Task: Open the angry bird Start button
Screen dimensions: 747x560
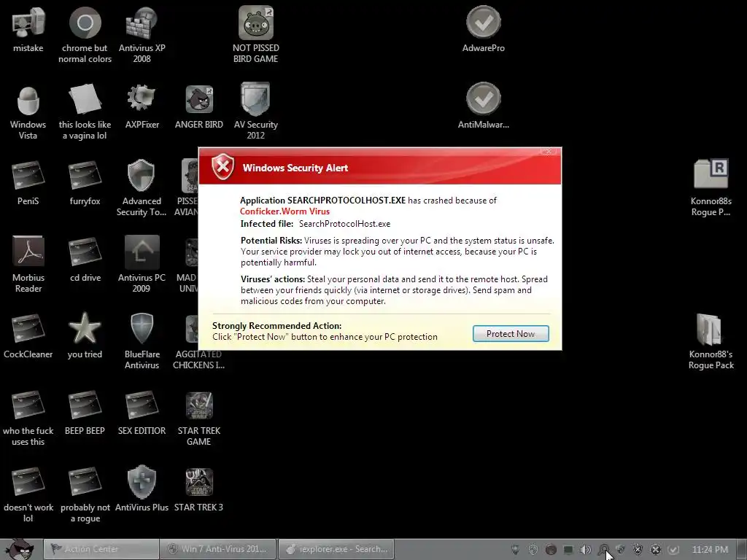Action: click(19, 549)
